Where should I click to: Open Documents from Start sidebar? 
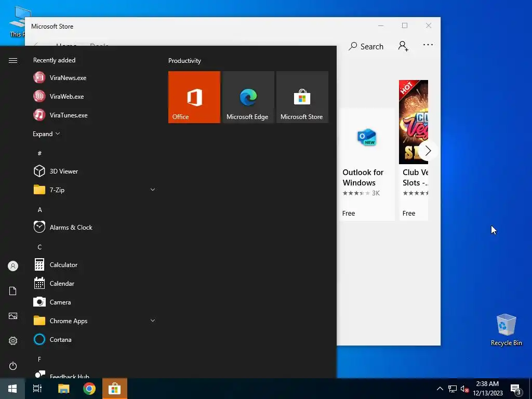click(13, 291)
